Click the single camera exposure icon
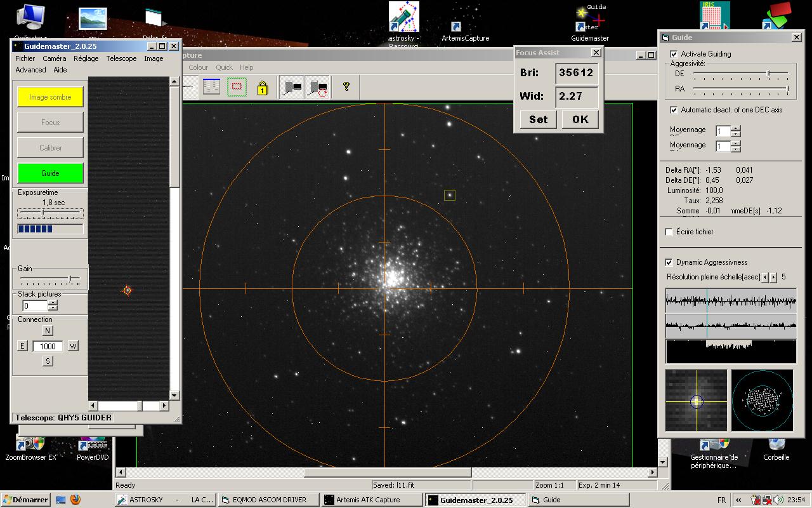This screenshot has width=812, height=508. point(292,87)
